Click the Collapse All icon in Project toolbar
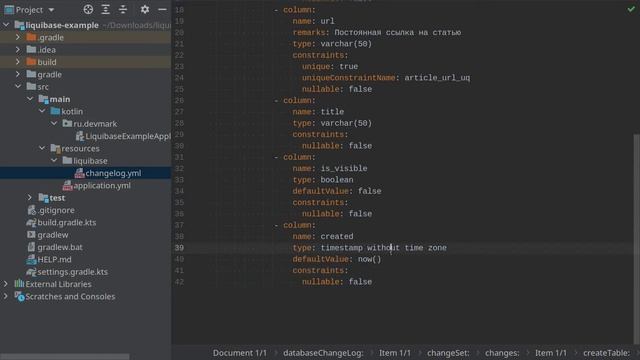Viewport: 640px width, 360px height. click(123, 9)
